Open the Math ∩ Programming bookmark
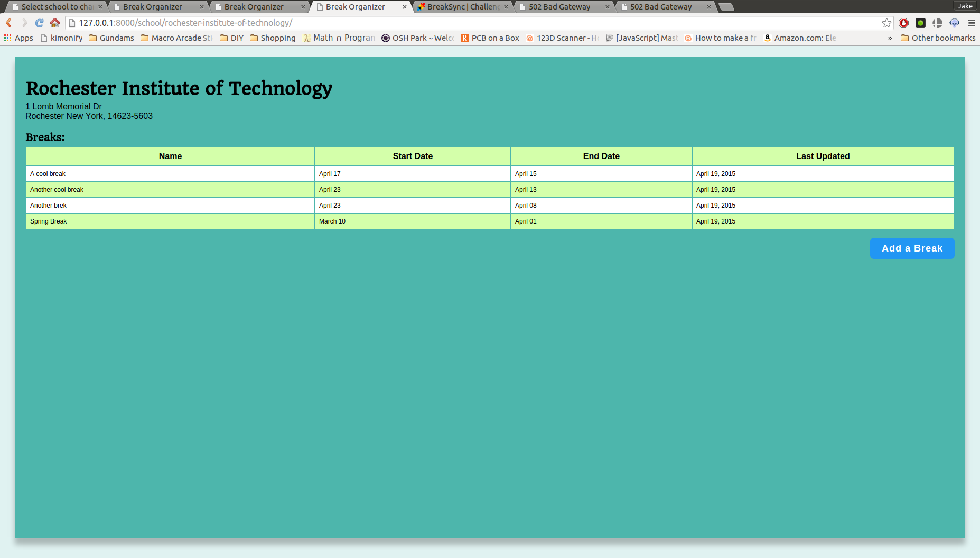The image size is (980, 558). pyautogui.click(x=339, y=38)
